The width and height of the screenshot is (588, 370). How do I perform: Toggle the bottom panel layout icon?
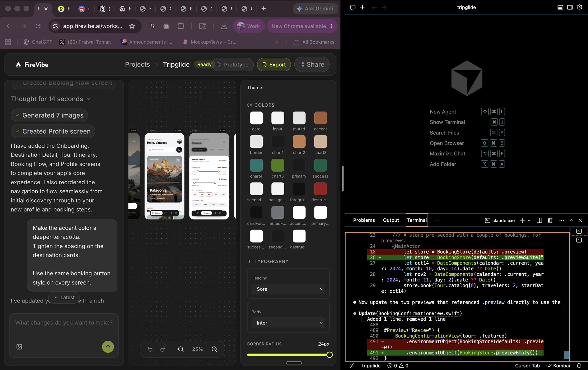(560, 7)
